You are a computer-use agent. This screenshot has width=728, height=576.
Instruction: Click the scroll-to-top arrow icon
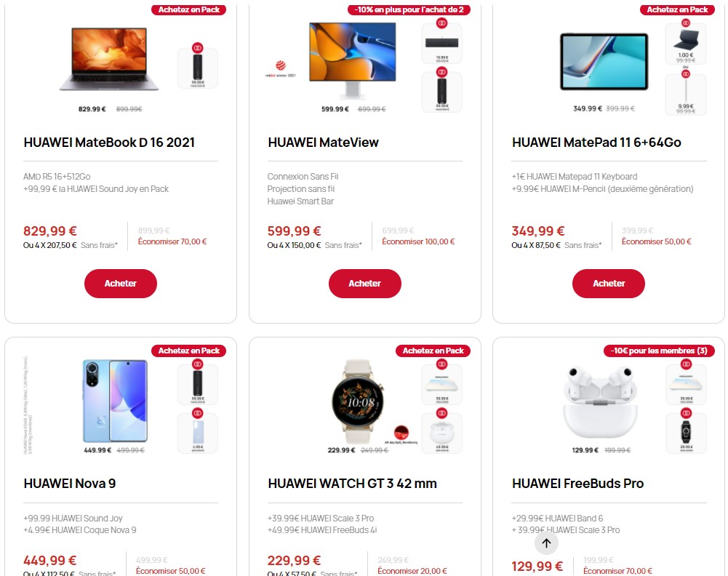point(546,543)
